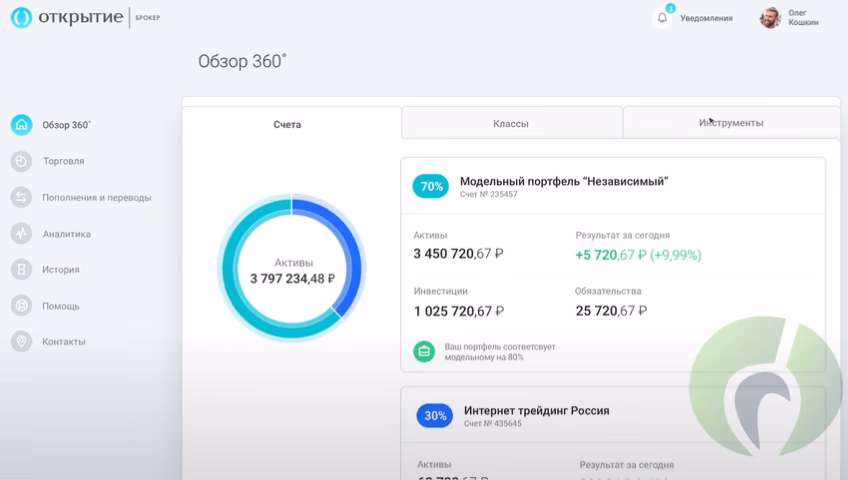Open the История section
This screenshot has height=480, width=848.
click(61, 270)
